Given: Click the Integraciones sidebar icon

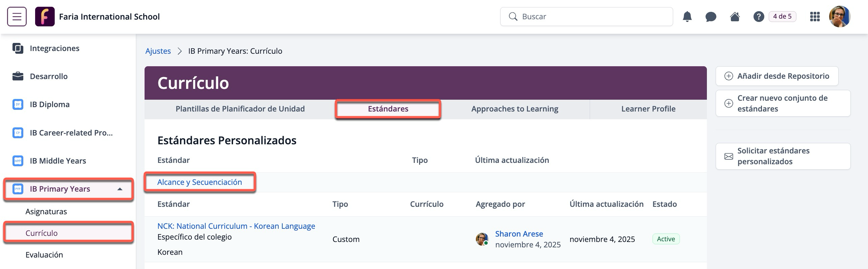Looking at the screenshot, I should pyautogui.click(x=18, y=48).
